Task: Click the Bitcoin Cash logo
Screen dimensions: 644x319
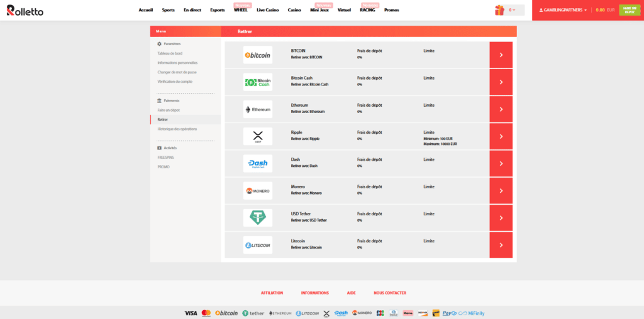Action: click(257, 82)
